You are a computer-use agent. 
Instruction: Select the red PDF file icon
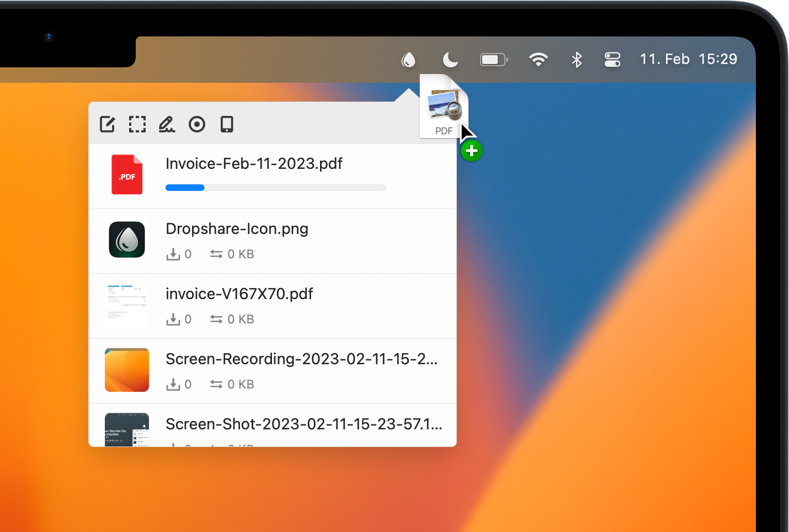click(x=127, y=174)
